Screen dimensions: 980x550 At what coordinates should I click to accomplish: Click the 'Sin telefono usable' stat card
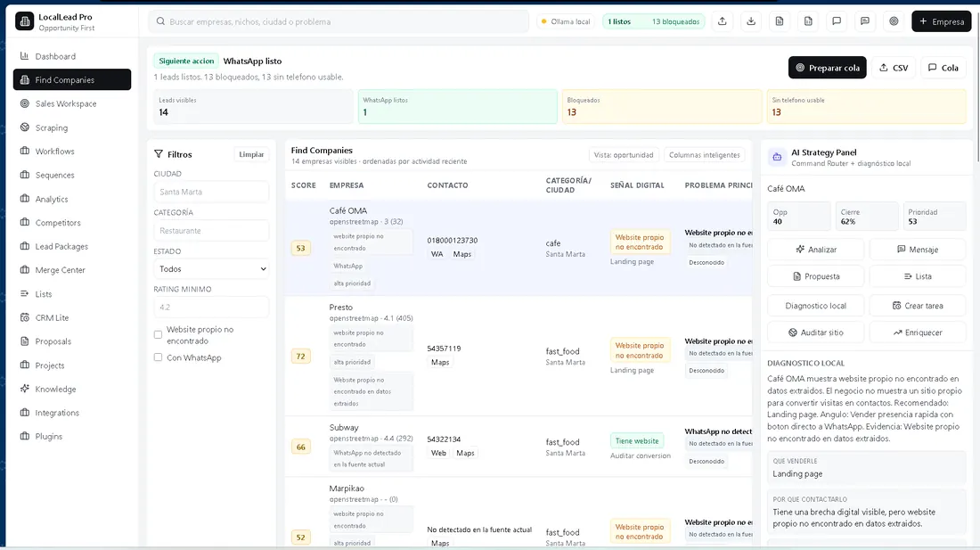point(866,106)
